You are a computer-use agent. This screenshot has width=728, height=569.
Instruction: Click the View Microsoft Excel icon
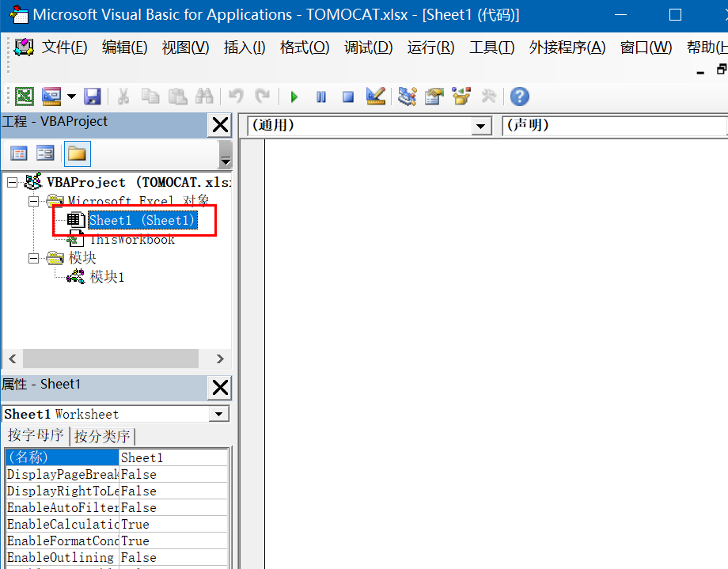(25, 97)
